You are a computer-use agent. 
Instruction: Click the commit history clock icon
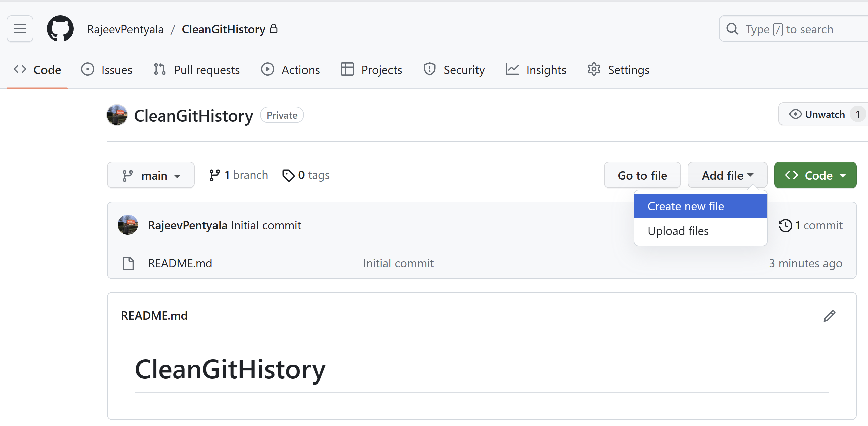pos(785,225)
